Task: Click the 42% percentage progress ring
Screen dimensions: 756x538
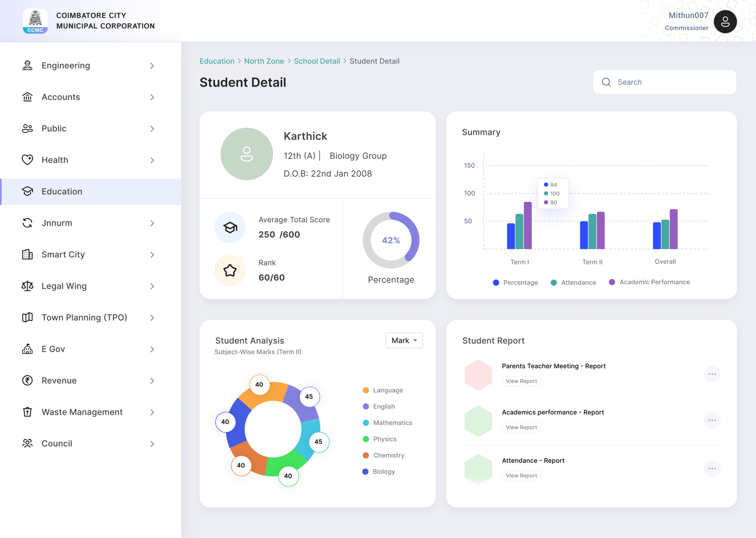Action: pos(391,240)
